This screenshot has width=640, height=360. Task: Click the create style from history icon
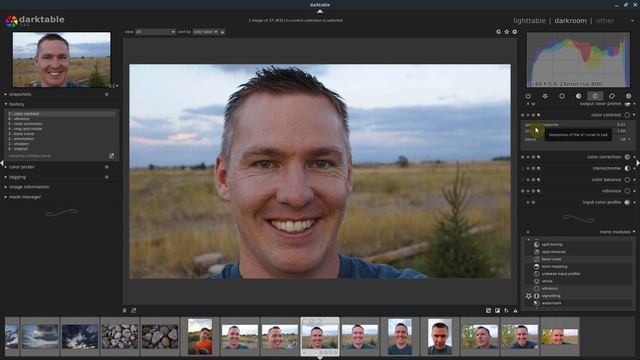[111, 156]
